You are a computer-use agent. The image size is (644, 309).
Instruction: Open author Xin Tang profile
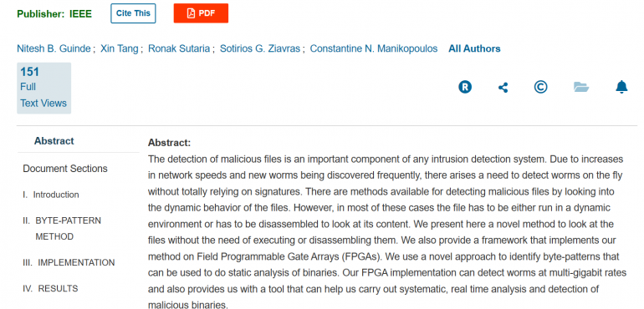click(x=119, y=48)
